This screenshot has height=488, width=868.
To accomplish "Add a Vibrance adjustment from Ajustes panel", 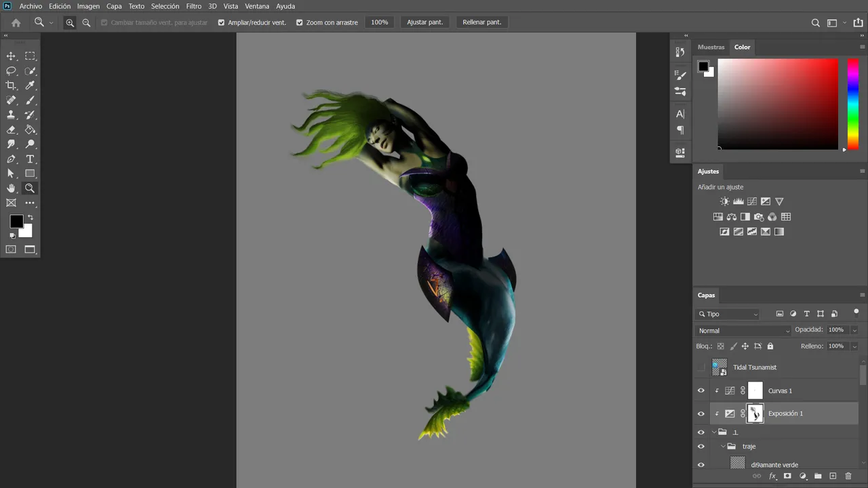I will coord(779,201).
